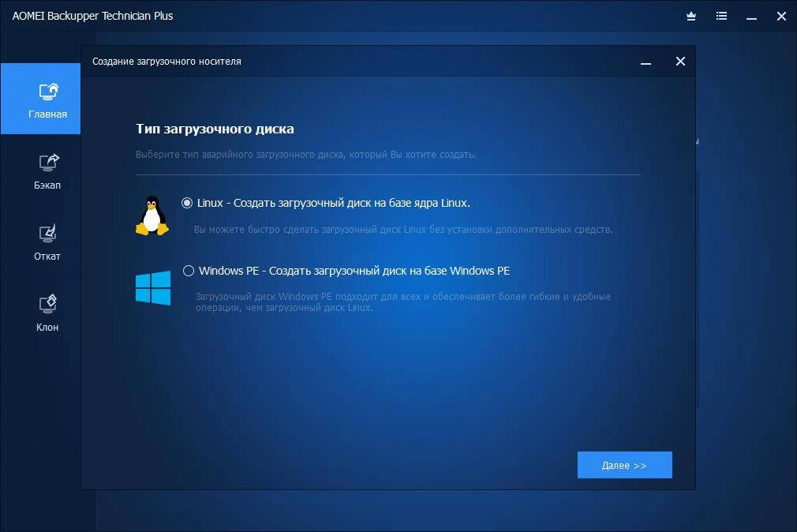Click the text starting 'Вы можете быстро сделать'
797x532 pixels.
403,230
